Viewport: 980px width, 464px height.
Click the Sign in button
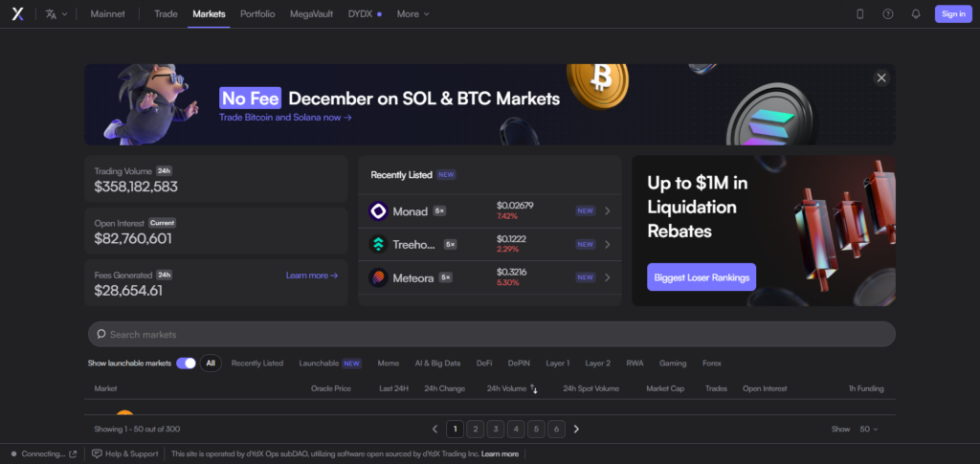click(952, 14)
